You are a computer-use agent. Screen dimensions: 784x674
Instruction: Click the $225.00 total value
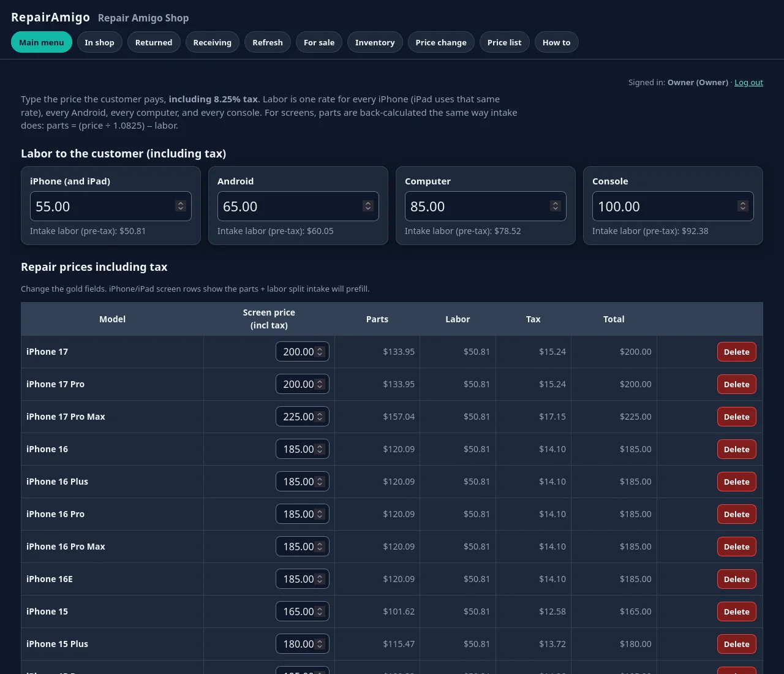[x=636, y=417]
